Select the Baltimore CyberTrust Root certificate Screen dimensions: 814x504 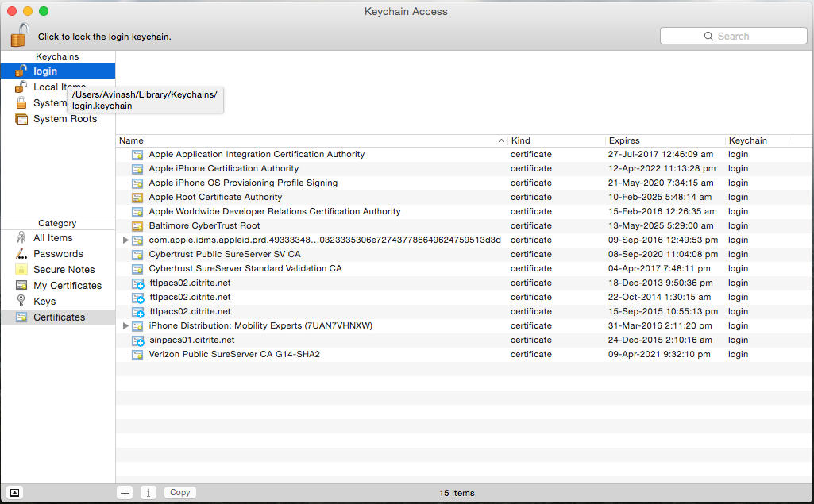[204, 225]
